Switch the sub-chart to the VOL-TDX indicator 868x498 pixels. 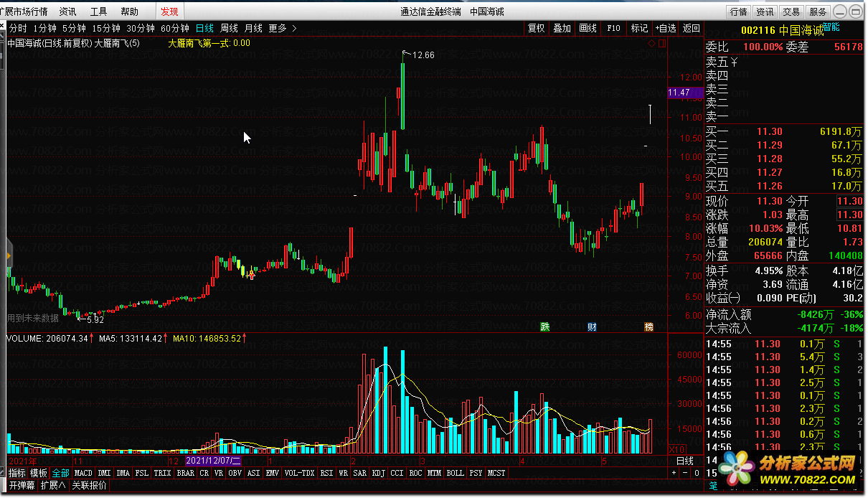tap(299, 473)
